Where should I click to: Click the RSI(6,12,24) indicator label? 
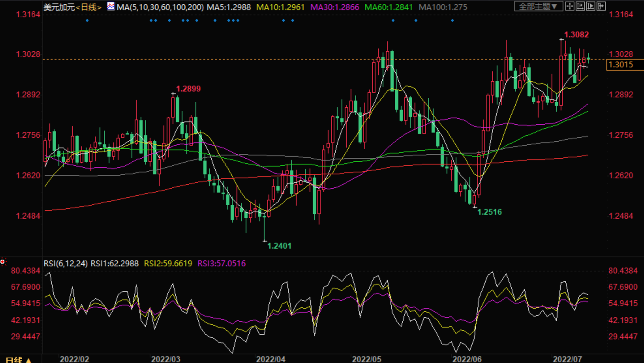[65, 263]
